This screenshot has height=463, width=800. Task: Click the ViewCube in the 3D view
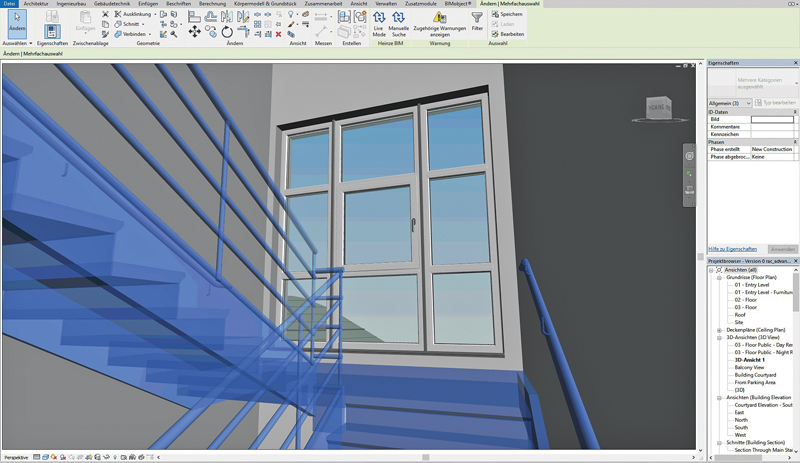(657, 108)
